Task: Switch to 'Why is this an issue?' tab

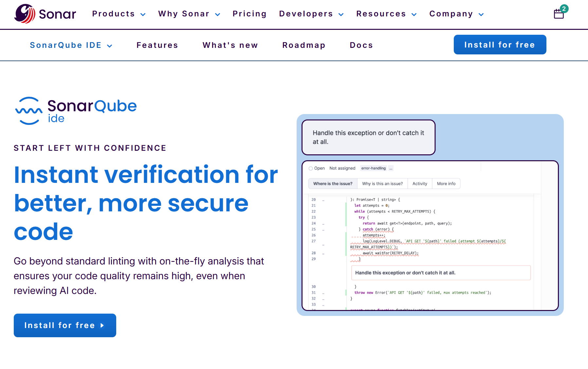Action: 382,184
